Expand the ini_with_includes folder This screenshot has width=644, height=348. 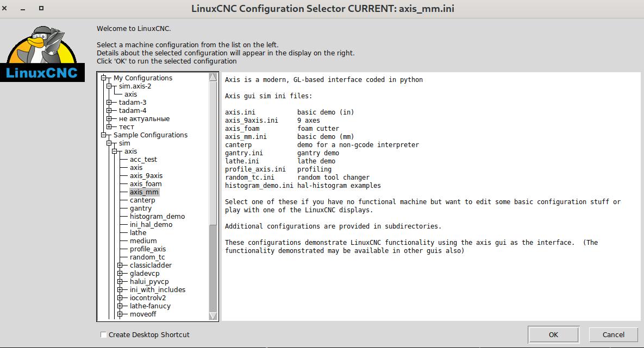(120, 290)
